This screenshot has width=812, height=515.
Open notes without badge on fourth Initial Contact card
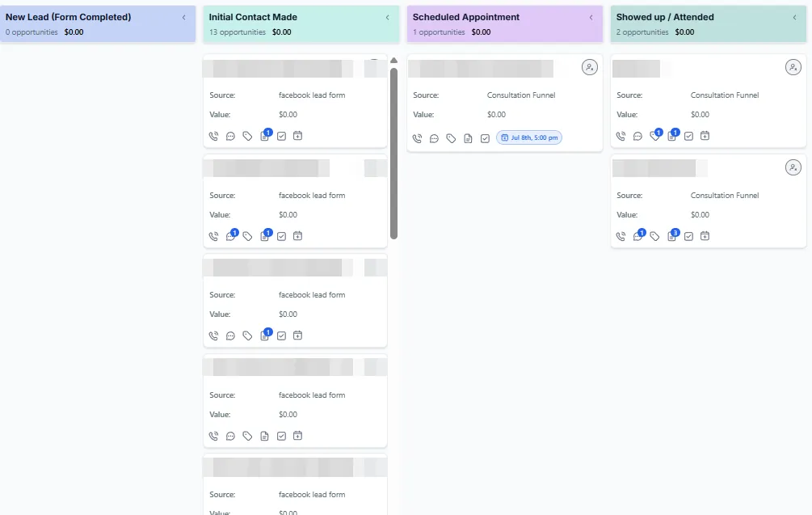265,437
